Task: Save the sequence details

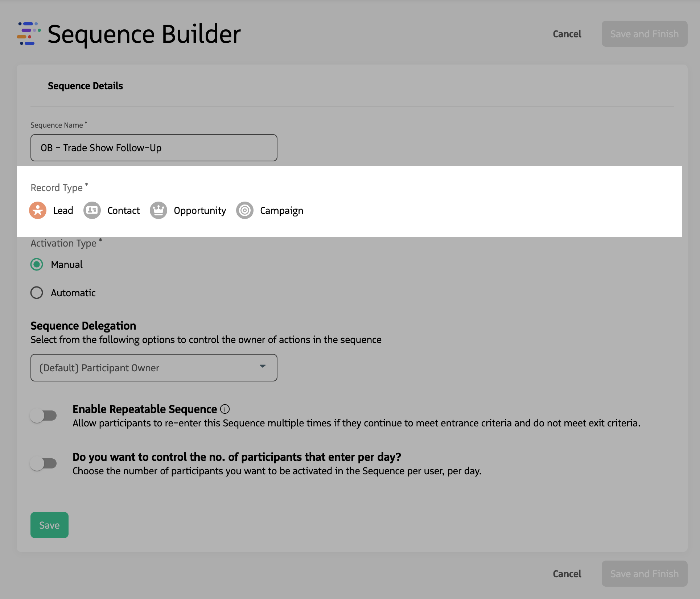Action: click(49, 525)
